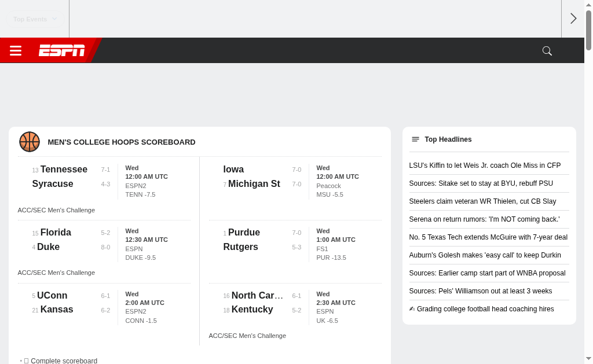Click the ESPN logo

(61, 51)
